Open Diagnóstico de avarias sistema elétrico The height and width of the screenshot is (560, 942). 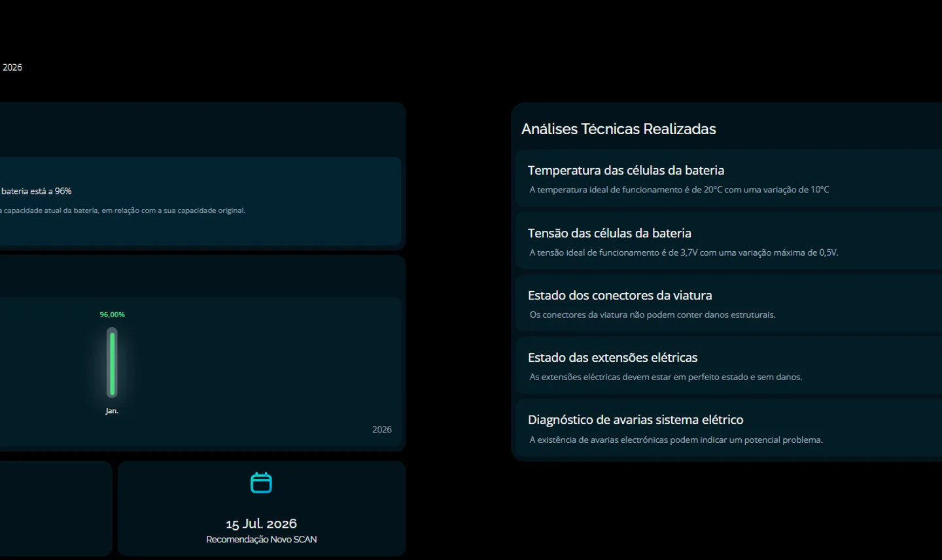(635, 419)
